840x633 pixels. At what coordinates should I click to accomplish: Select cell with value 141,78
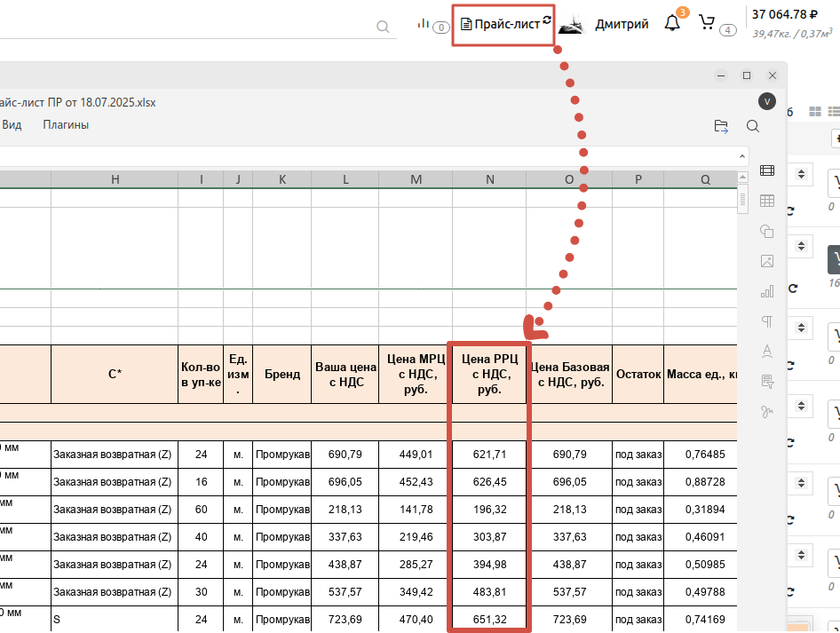coord(416,510)
